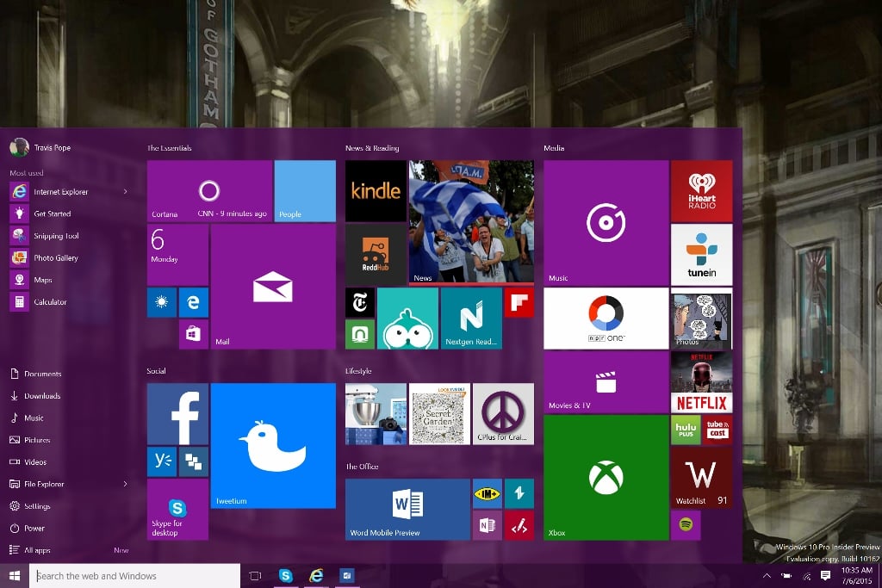Open the teal cartoon bird tile
Image resolution: width=882 pixels, height=588 pixels.
pos(407,319)
